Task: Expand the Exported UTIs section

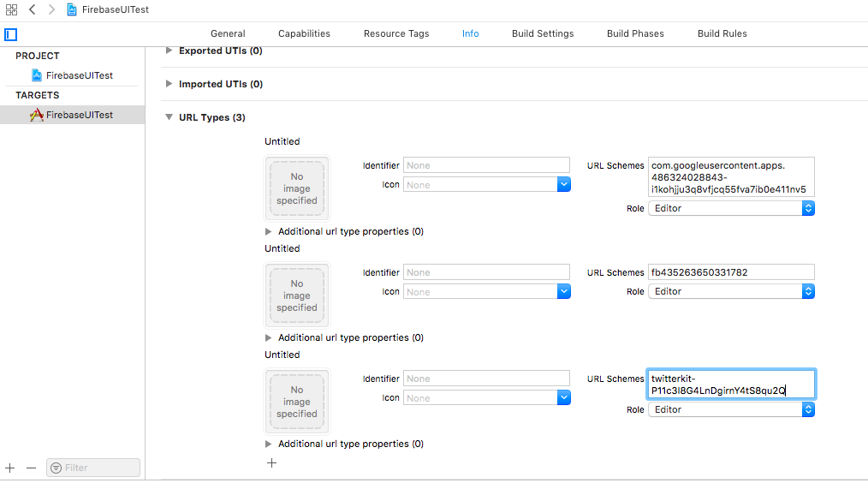Action: [x=168, y=51]
